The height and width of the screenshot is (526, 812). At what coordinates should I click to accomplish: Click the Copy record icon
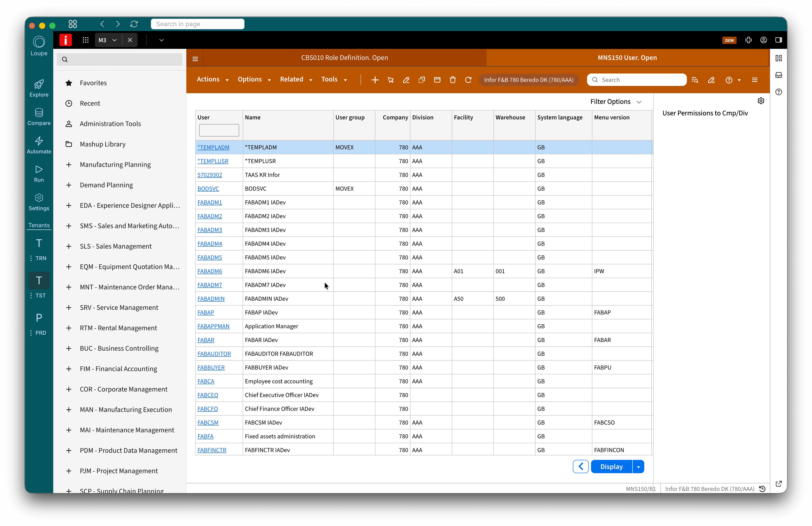point(422,80)
